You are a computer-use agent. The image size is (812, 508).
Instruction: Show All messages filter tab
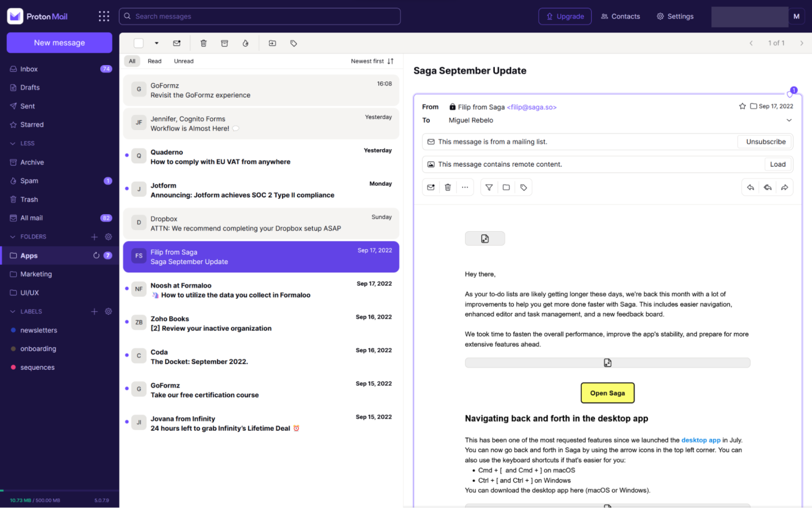point(132,61)
